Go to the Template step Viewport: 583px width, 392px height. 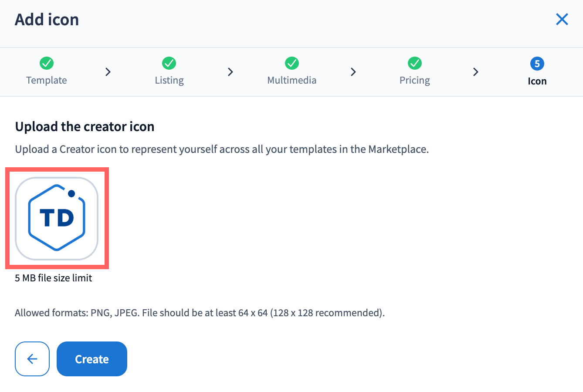pos(47,80)
